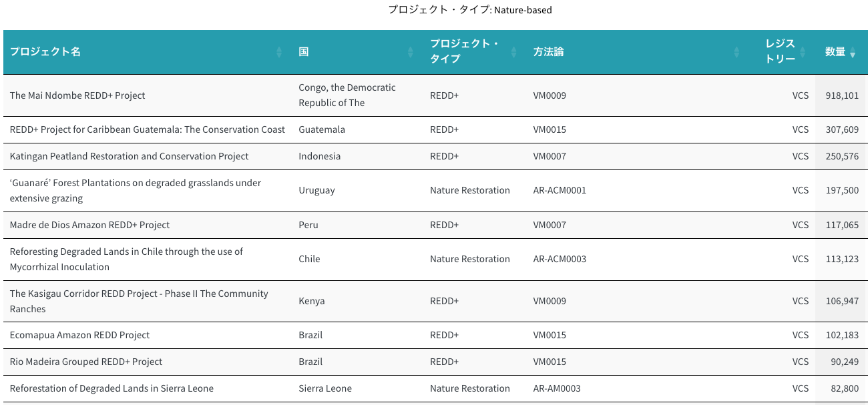Select Katingan Peatland Restoration and Conservation Project
Image resolution: width=868 pixels, height=405 pixels.
(129, 156)
